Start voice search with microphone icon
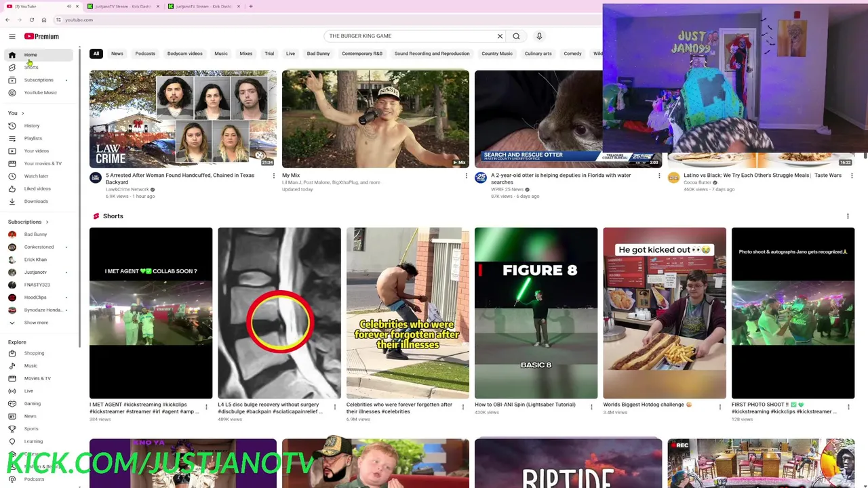The width and height of the screenshot is (868, 488). tap(539, 36)
